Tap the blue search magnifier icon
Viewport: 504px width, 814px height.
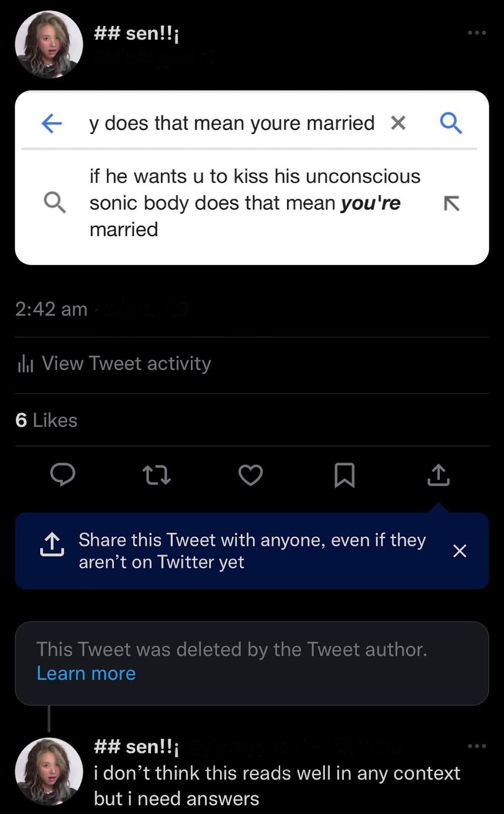pyautogui.click(x=451, y=123)
